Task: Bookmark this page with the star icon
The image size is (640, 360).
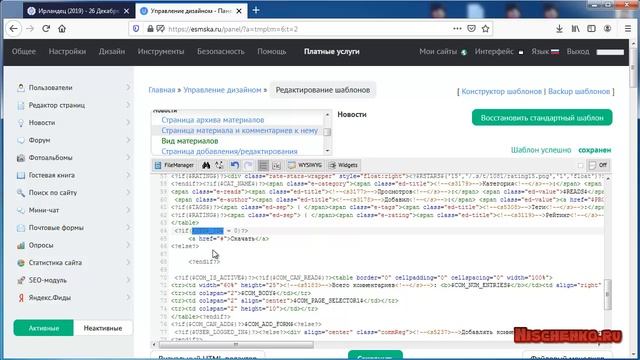Action: pyautogui.click(x=485, y=29)
